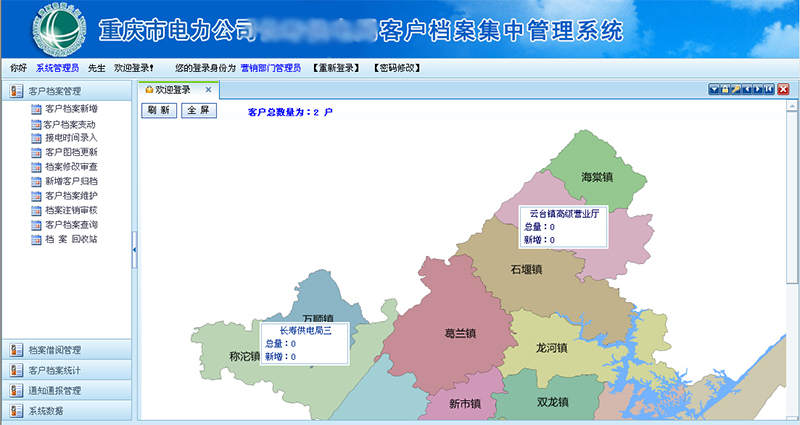The height and width of the screenshot is (425, 800).
Task: Open the 密码修改 link
Action: pyautogui.click(x=396, y=68)
